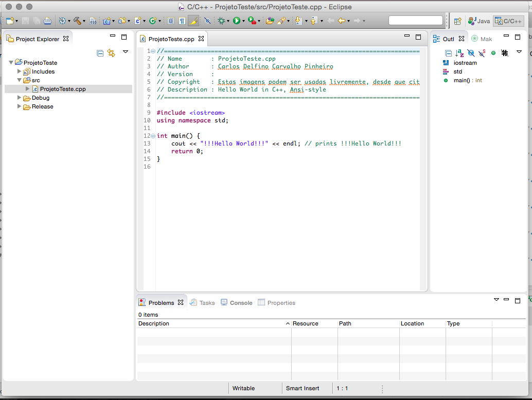Screen dimensions: 532x400
Task: Click the New wizard toolbar icon
Action: [x=10, y=21]
